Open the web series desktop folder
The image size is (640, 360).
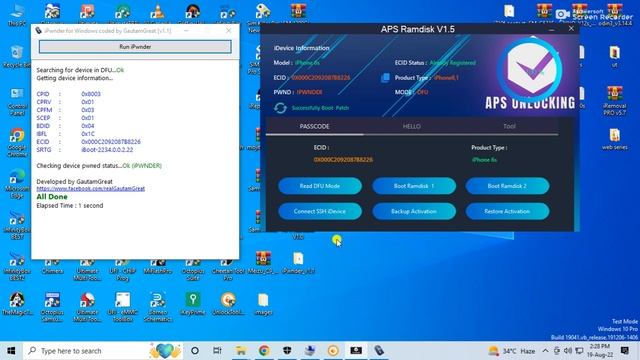coord(615,139)
